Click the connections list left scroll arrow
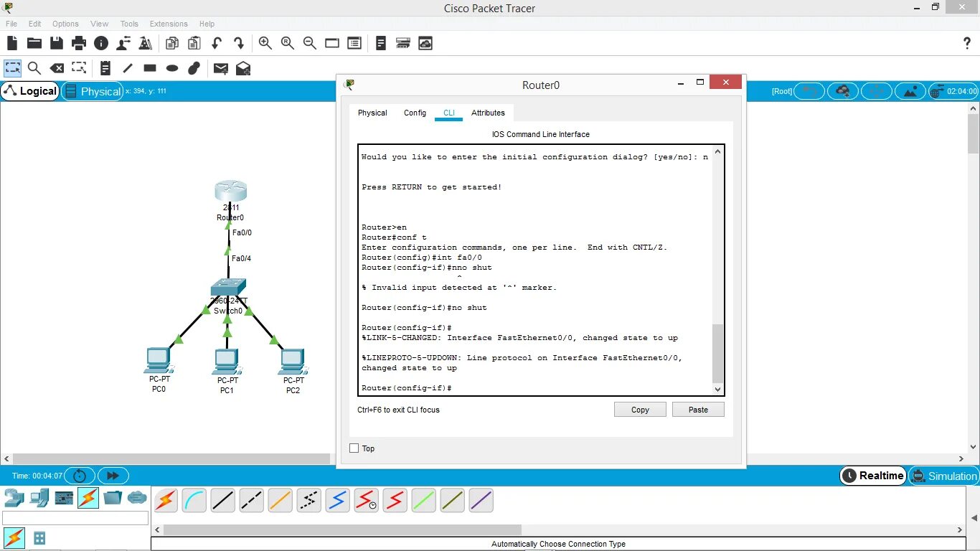 tap(158, 530)
